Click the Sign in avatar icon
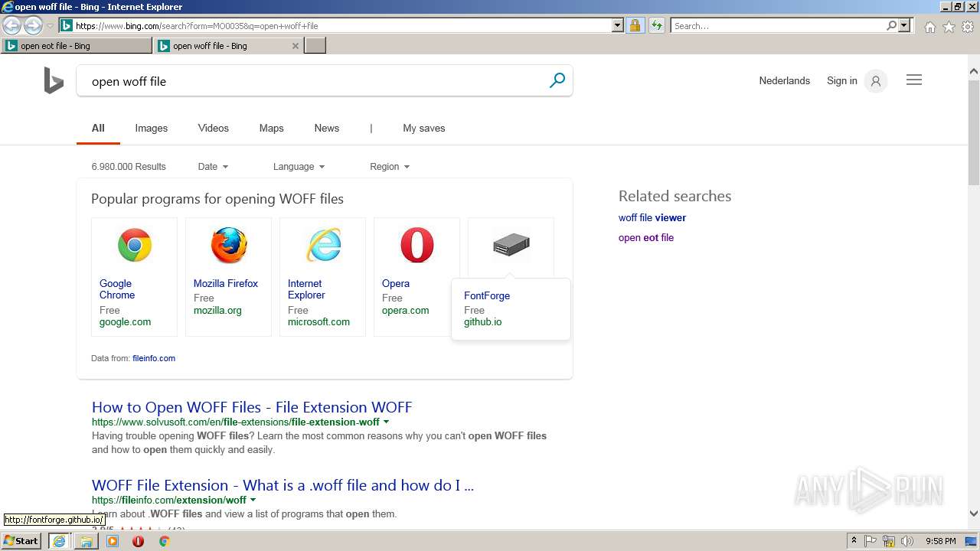The width and height of the screenshot is (980, 551). pyautogui.click(x=876, y=80)
